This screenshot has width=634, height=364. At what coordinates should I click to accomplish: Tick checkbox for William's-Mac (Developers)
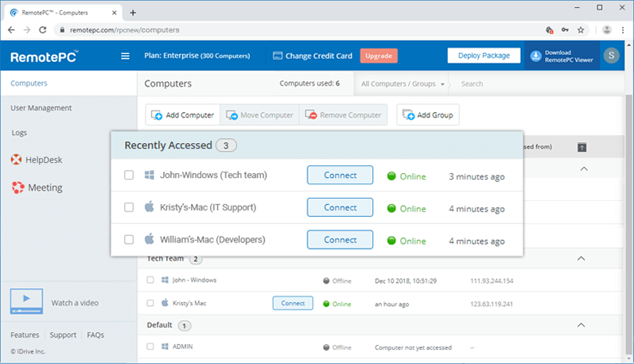click(129, 239)
